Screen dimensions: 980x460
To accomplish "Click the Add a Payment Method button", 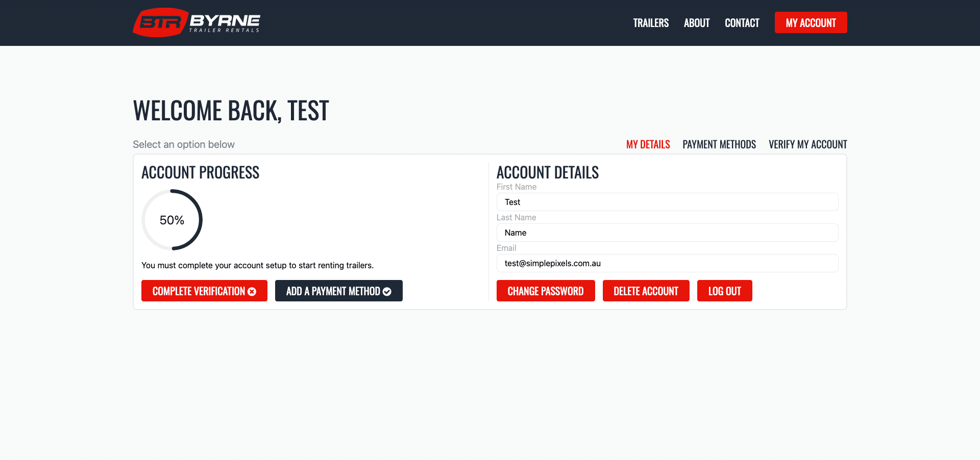I will pyautogui.click(x=333, y=291).
